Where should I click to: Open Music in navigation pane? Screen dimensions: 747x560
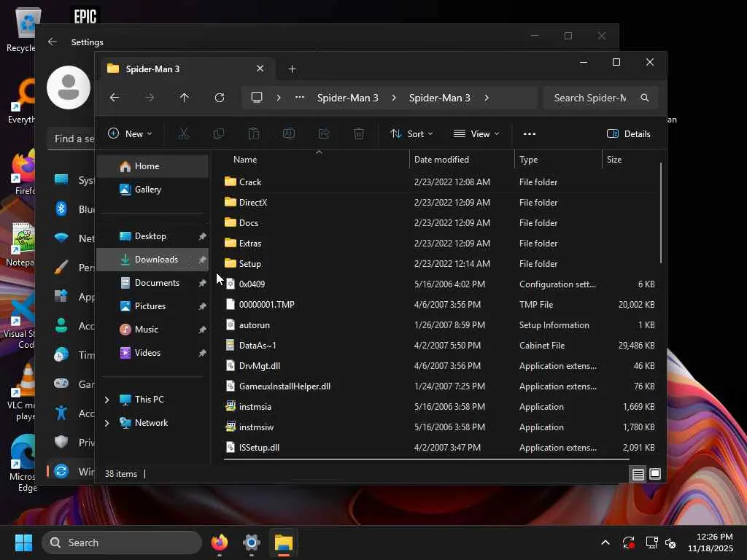pyautogui.click(x=152, y=330)
